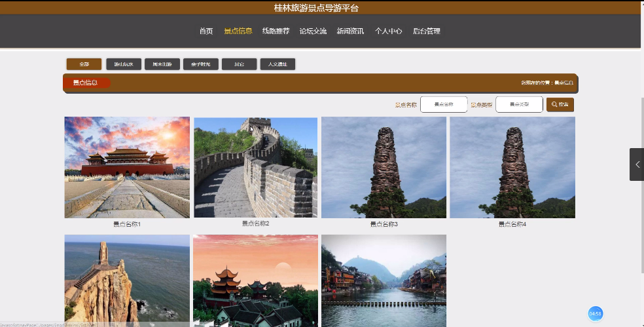Click the 景点名称1 caption
The image size is (644, 327).
127,224
